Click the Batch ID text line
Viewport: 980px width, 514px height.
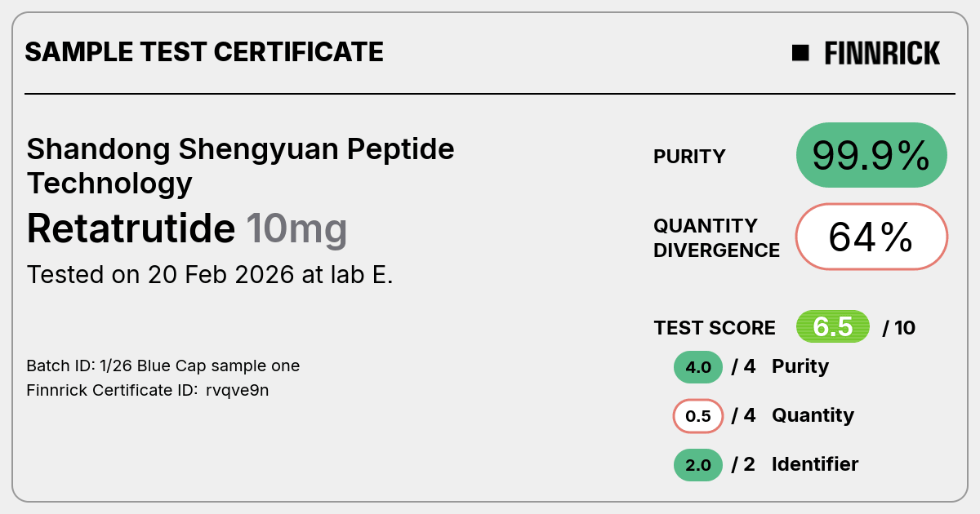[163, 366]
